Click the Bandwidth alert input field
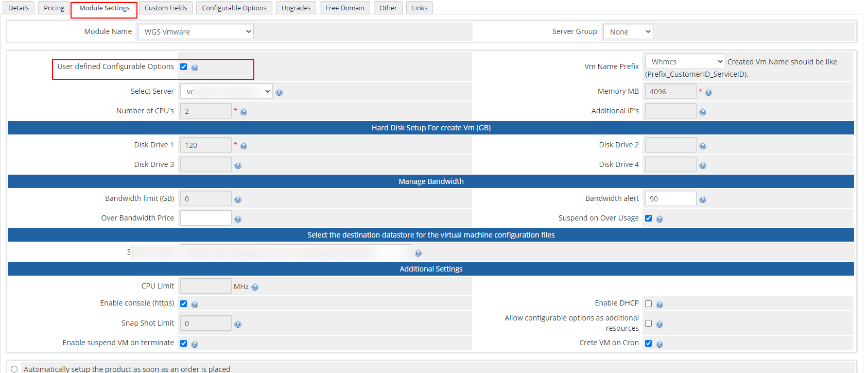 [x=670, y=199]
